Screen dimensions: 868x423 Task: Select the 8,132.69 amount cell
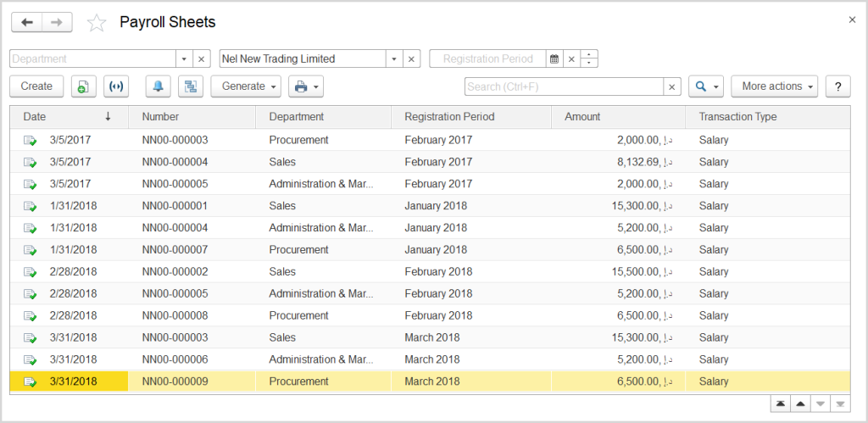[618, 162]
